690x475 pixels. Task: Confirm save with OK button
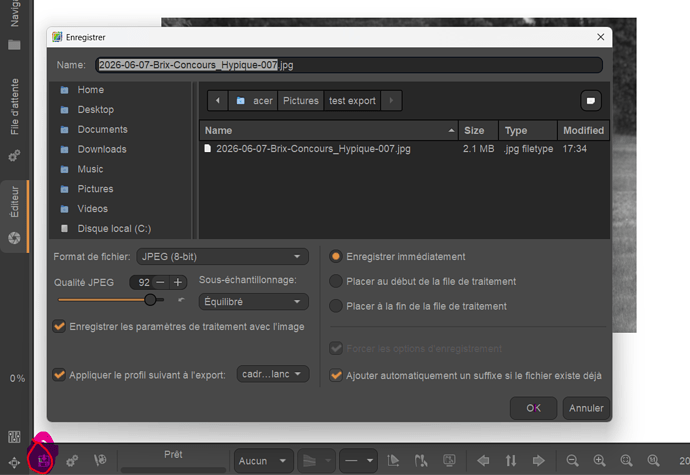click(533, 408)
